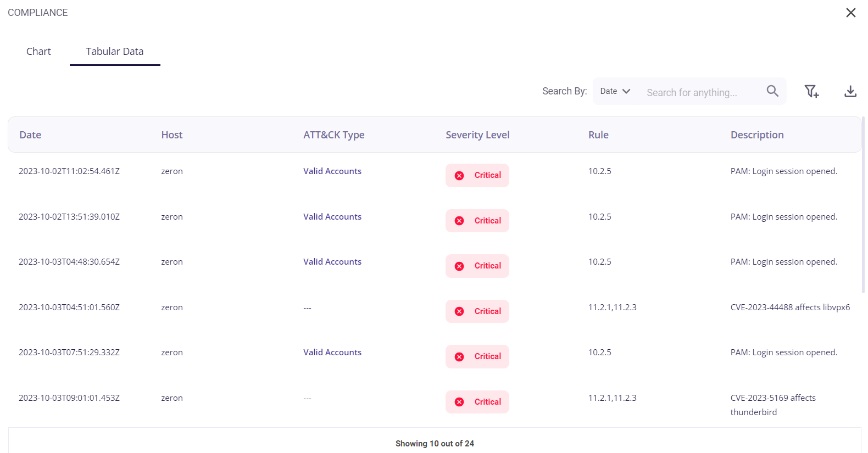Open the add filter icon
This screenshot has width=868, height=453.
[x=811, y=91]
